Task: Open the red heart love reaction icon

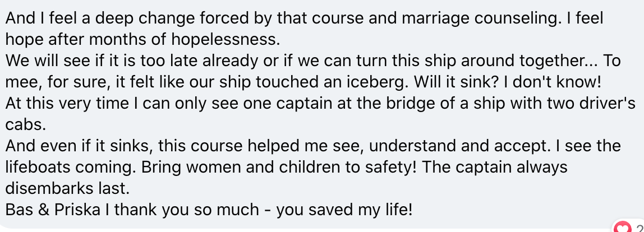Action: (623, 228)
